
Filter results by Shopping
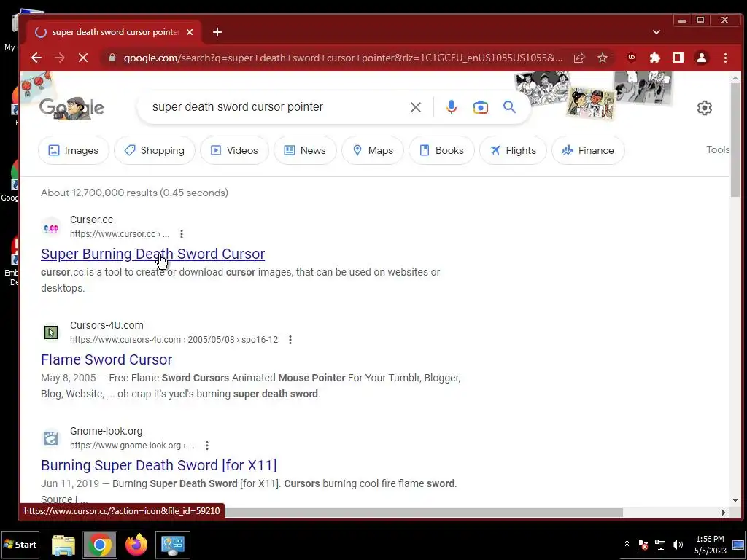point(155,150)
